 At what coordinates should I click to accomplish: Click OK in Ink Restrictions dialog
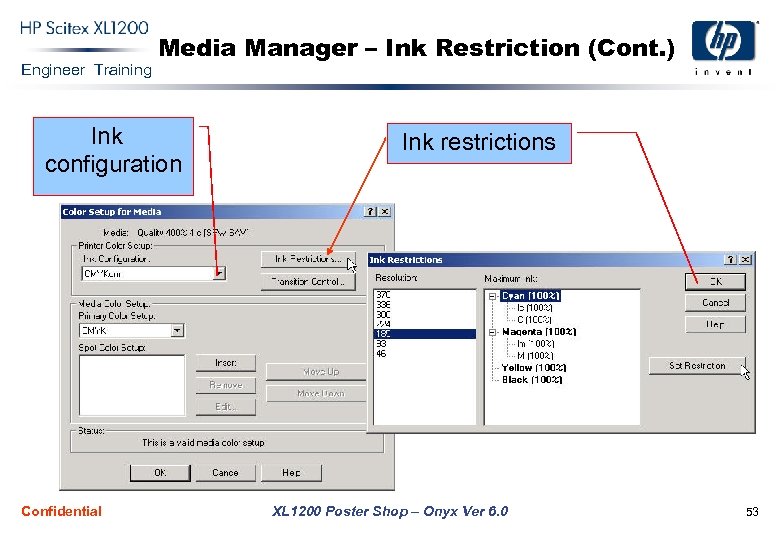[715, 281]
